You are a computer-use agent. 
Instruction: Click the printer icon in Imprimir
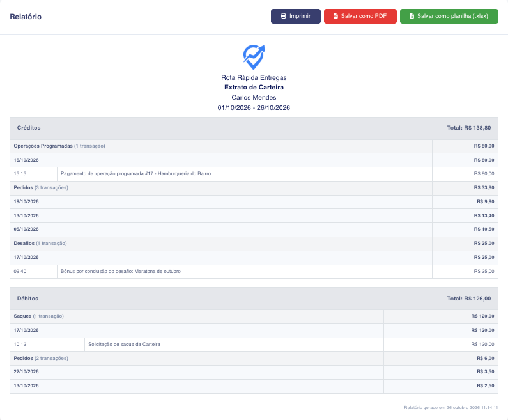[284, 16]
